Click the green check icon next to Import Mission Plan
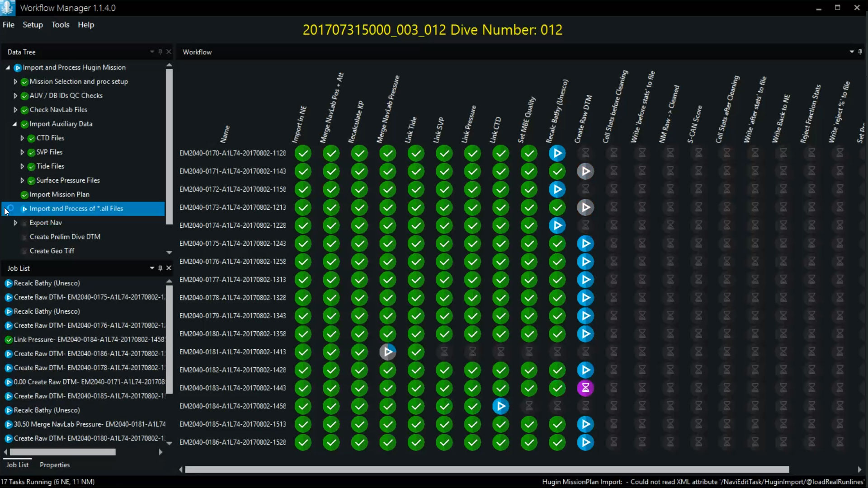This screenshot has height=488, width=868. pyautogui.click(x=24, y=195)
